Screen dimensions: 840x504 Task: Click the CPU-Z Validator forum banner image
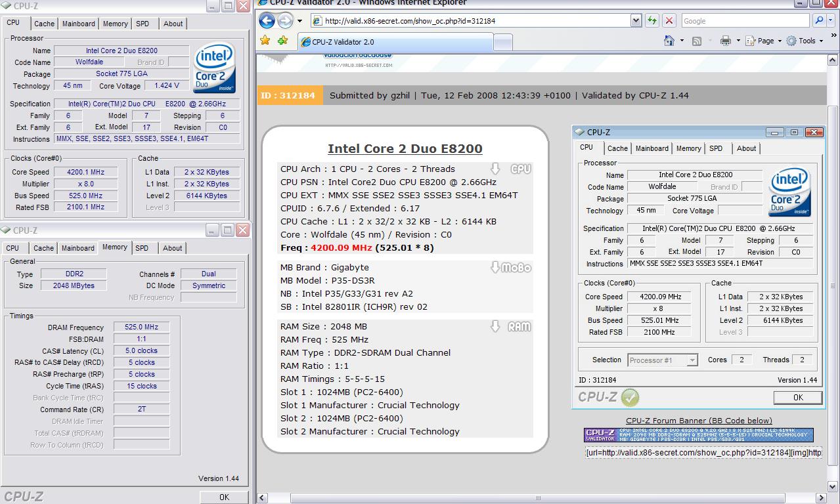click(699, 435)
